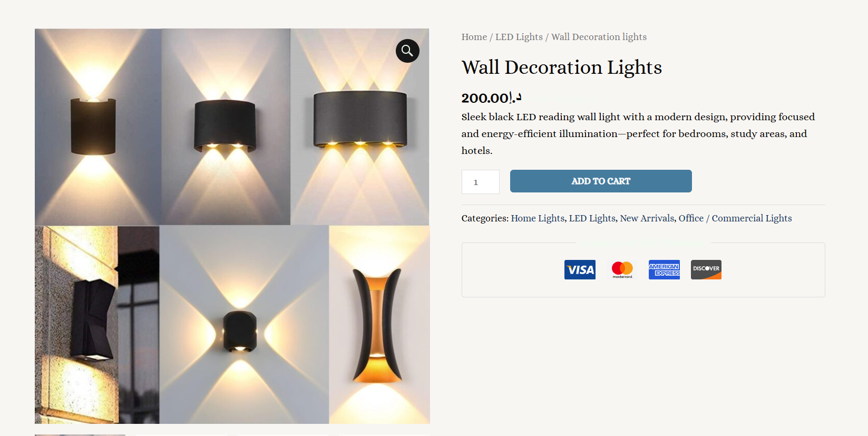The width and height of the screenshot is (868, 436).
Task: Click the Wall Decoration Lights product title
Action: [561, 67]
